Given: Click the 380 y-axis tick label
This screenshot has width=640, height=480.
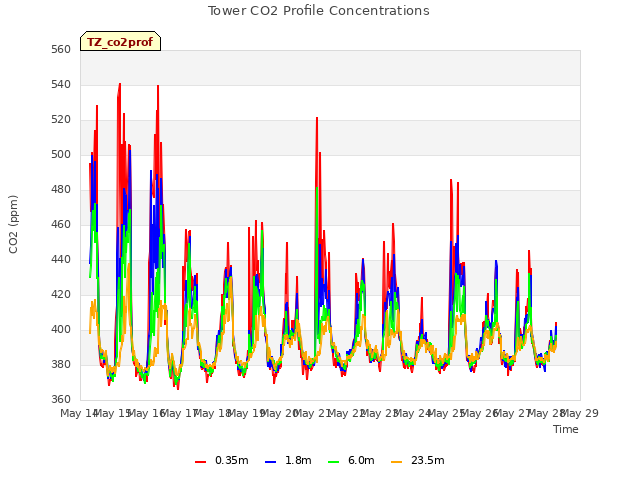Looking at the screenshot, I should [61, 364].
